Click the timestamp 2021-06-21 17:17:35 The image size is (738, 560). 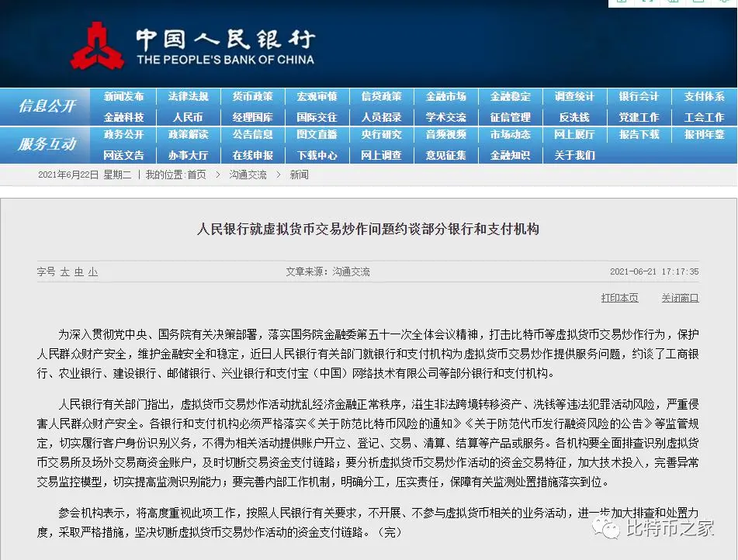click(x=654, y=272)
